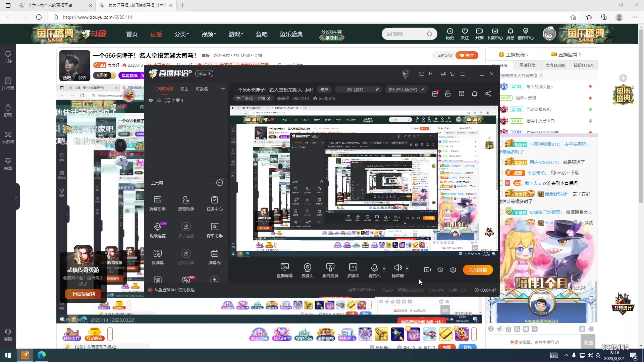Select the 钻粉(1167) tab
The height and width of the screenshot is (362, 644).
coord(584,65)
